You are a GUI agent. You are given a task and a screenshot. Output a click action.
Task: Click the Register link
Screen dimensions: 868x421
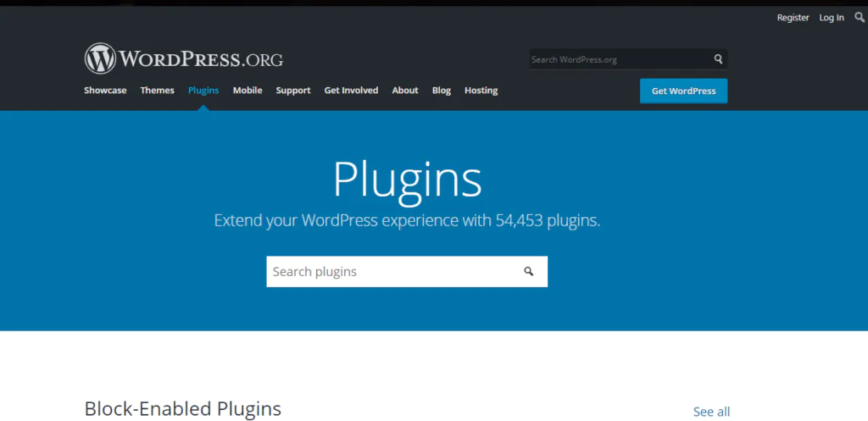(793, 18)
